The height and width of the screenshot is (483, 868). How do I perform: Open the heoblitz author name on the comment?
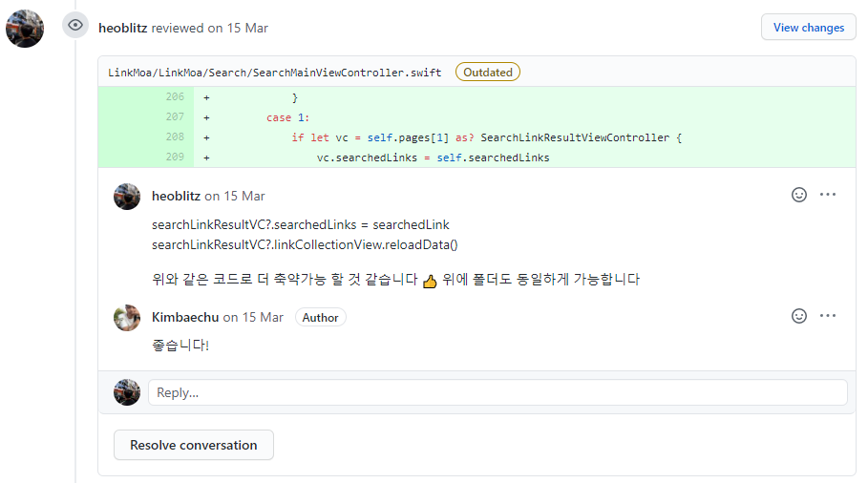tap(176, 196)
